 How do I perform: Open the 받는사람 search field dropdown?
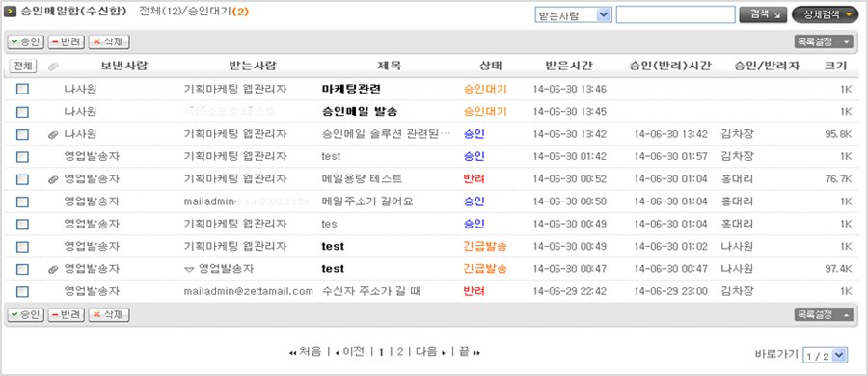573,15
